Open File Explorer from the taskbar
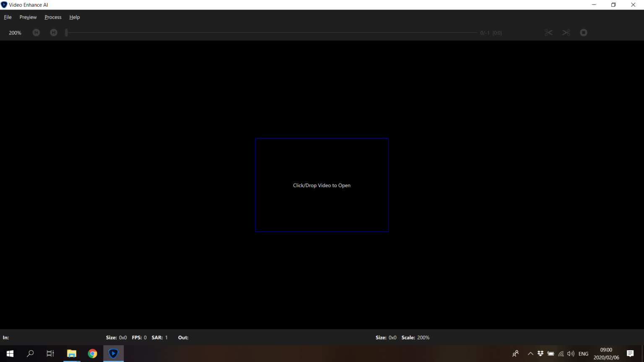This screenshot has height=362, width=644. [x=72, y=354]
